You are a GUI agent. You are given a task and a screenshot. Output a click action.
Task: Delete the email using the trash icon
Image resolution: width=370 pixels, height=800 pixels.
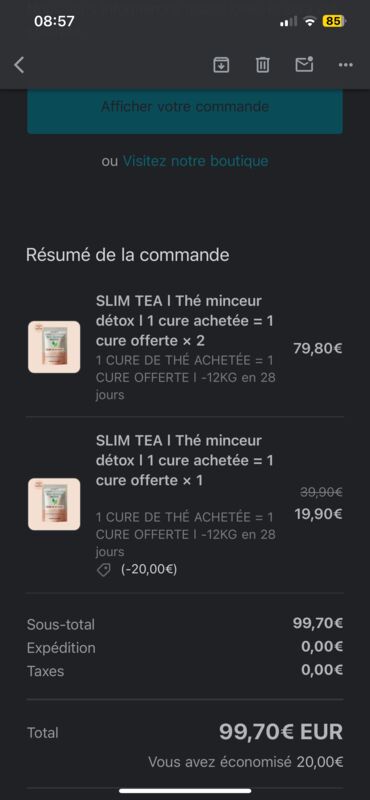pos(262,65)
